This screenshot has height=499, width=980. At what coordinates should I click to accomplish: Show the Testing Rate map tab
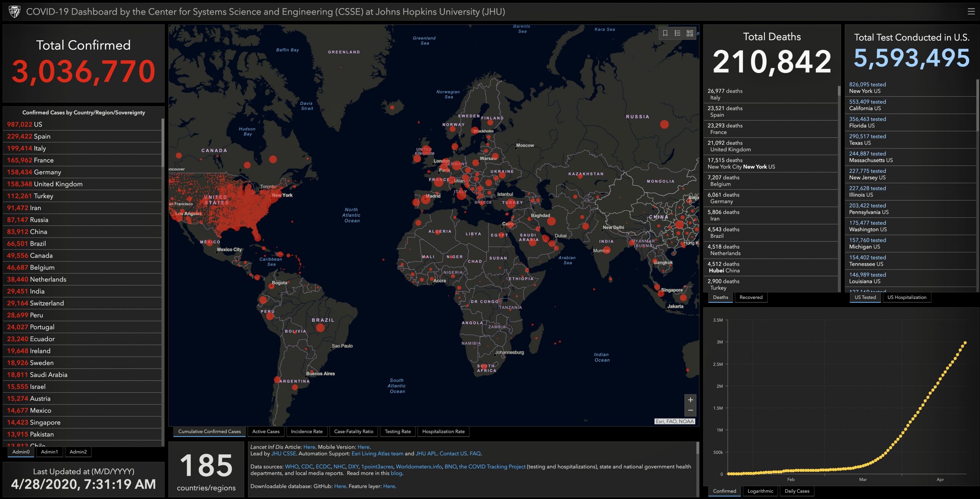point(398,432)
